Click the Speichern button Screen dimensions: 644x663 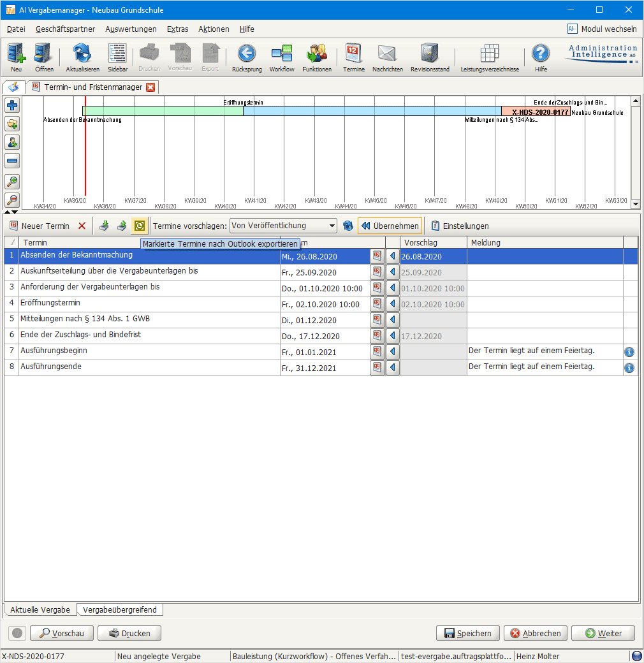point(468,633)
